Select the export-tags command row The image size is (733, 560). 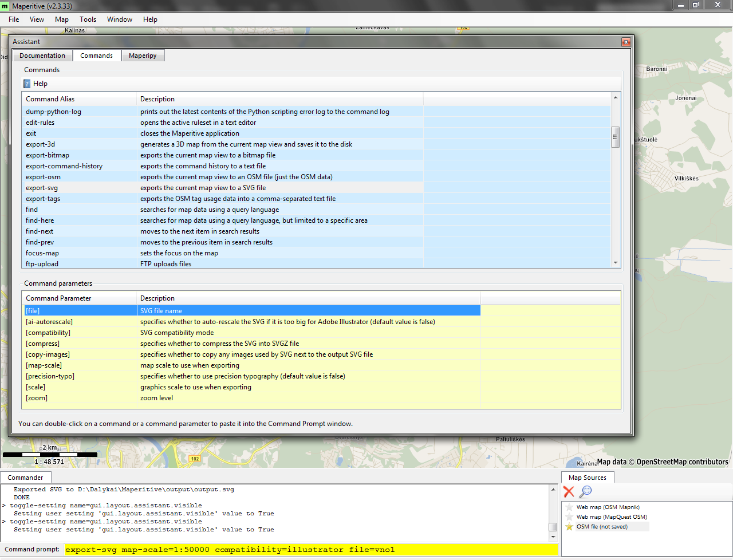[316, 199]
